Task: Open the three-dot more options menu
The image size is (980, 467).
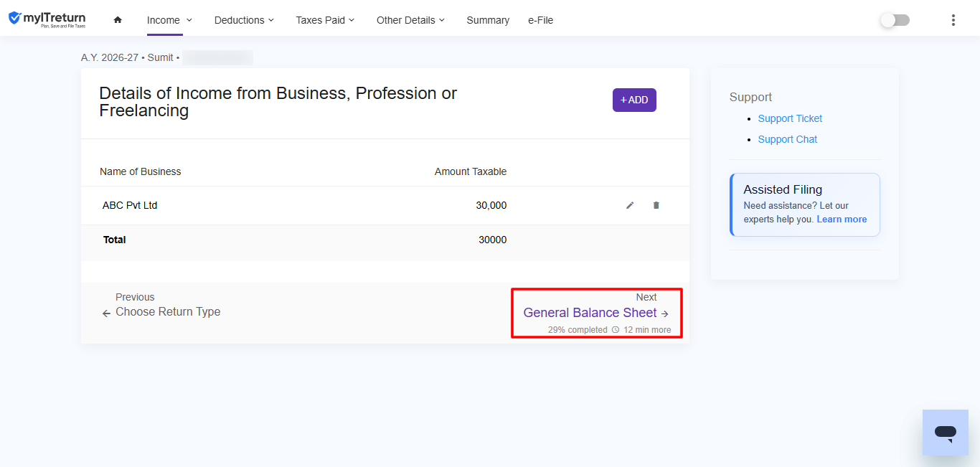Action: point(953,20)
